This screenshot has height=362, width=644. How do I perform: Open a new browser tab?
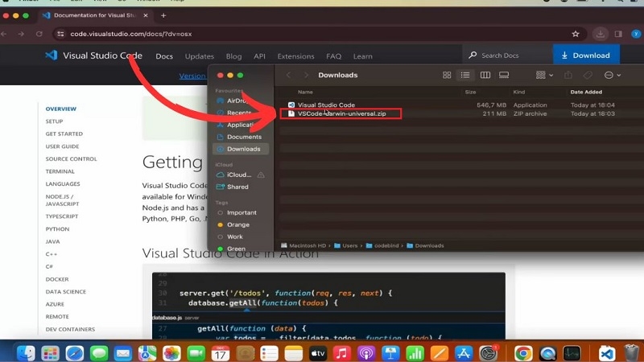coord(163,15)
